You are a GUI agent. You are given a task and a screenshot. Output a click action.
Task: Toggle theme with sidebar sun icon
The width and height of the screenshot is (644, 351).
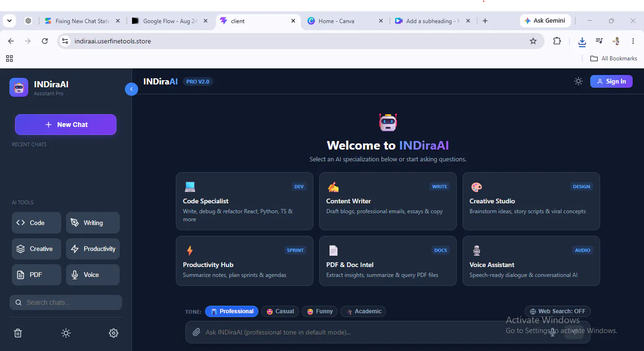pos(66,333)
